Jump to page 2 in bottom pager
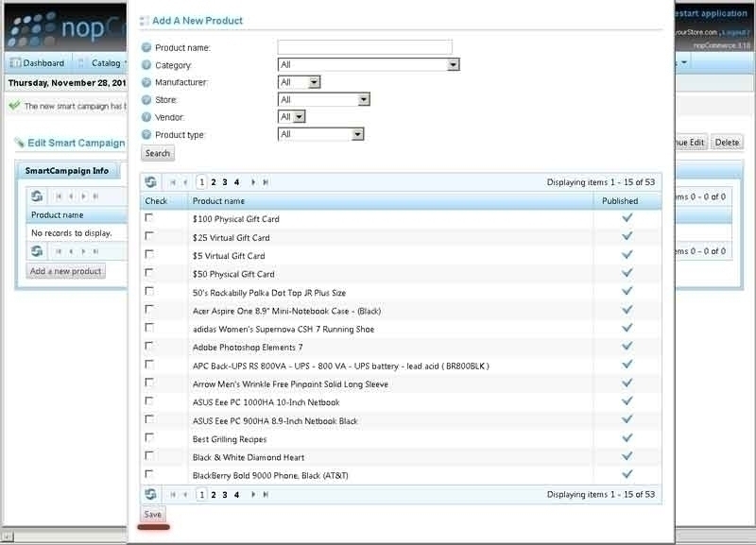 coord(214,495)
